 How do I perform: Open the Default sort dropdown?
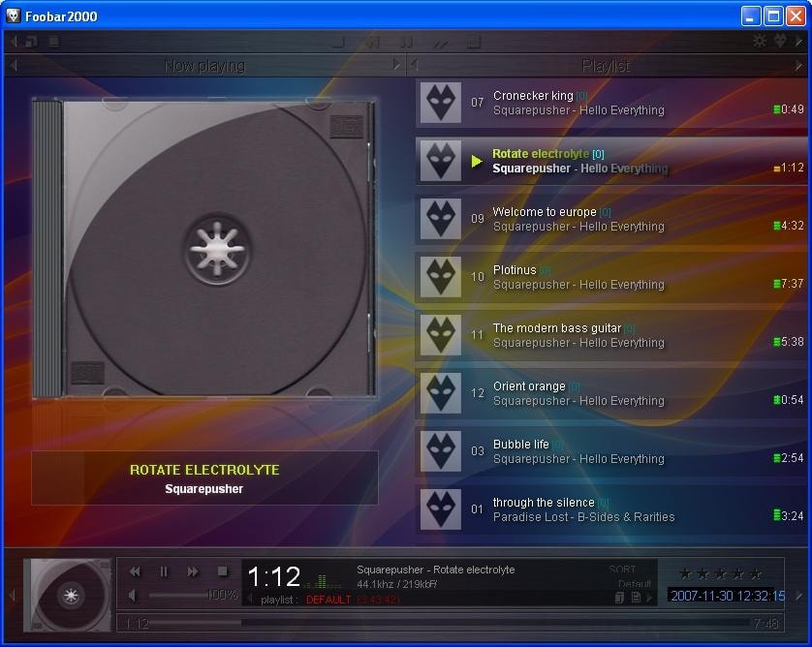pos(634,583)
